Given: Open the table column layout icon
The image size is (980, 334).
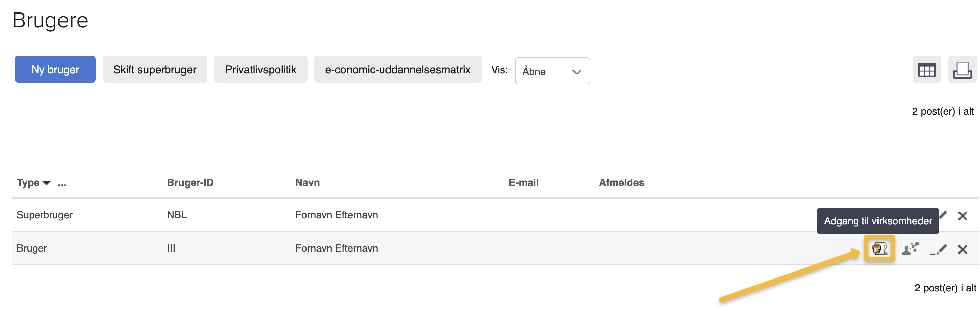Looking at the screenshot, I should pos(926,70).
